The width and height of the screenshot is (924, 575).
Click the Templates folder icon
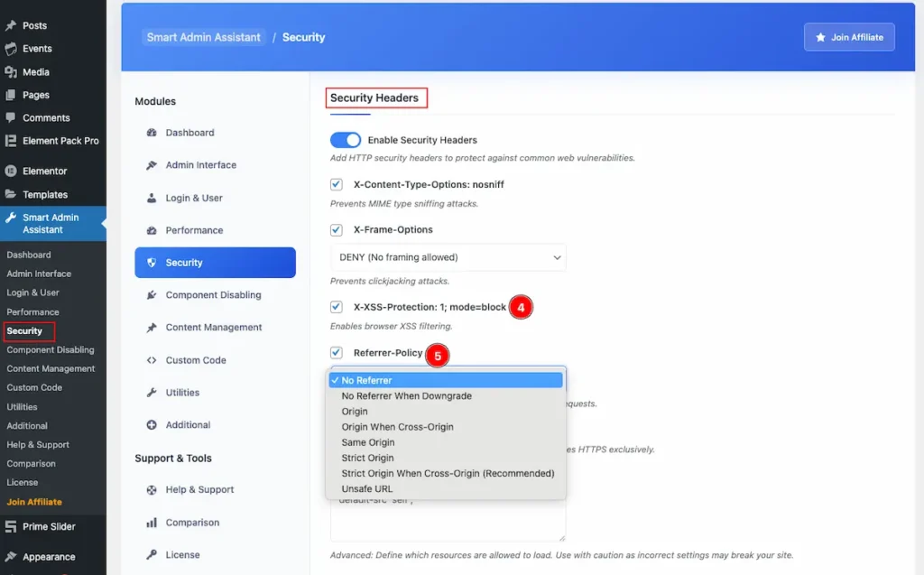11,194
